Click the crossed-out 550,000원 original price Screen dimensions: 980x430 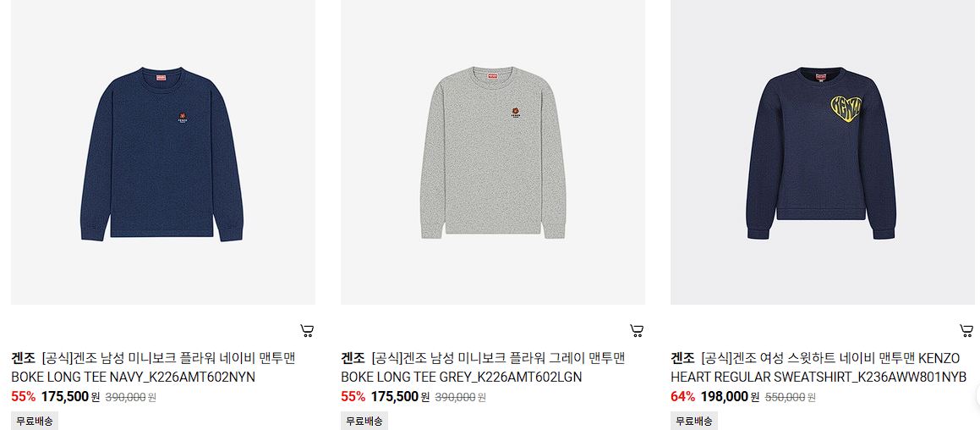(790, 398)
